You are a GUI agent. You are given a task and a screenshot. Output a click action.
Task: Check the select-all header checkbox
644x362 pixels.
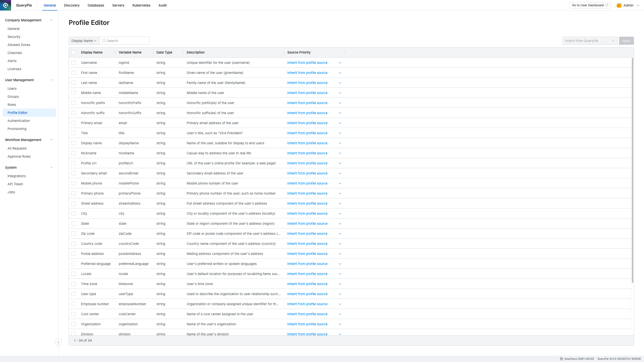pos(73,52)
